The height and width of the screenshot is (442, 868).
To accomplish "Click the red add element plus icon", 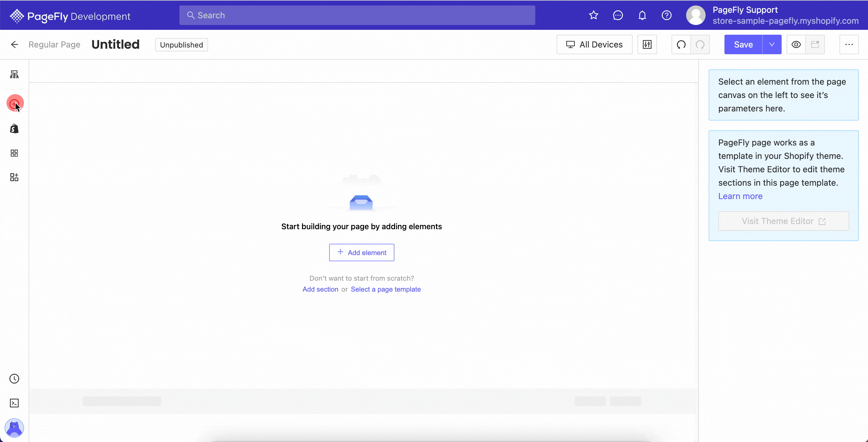I will click(x=15, y=103).
